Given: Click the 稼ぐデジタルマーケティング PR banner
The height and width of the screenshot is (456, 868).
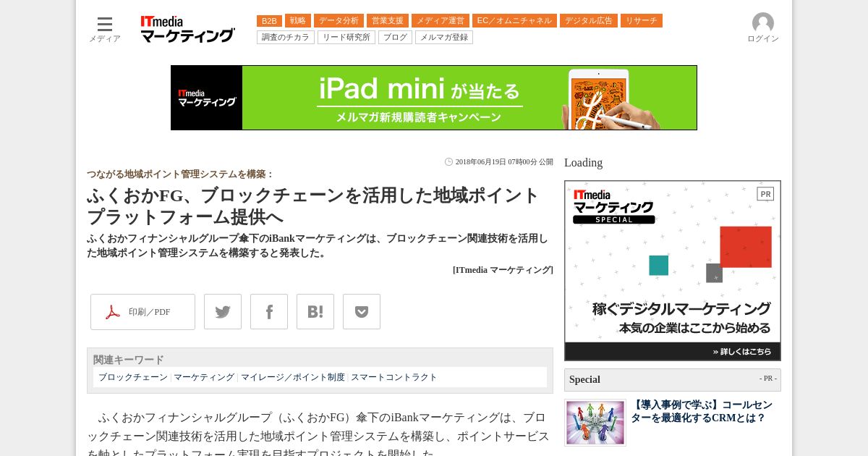Looking at the screenshot, I should click(673, 271).
